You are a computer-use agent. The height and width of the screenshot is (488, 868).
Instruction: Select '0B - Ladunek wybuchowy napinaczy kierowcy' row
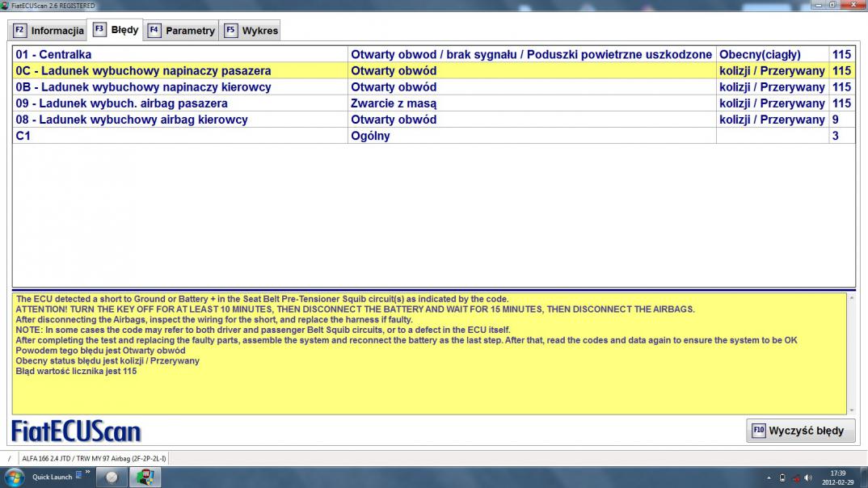tap(434, 87)
